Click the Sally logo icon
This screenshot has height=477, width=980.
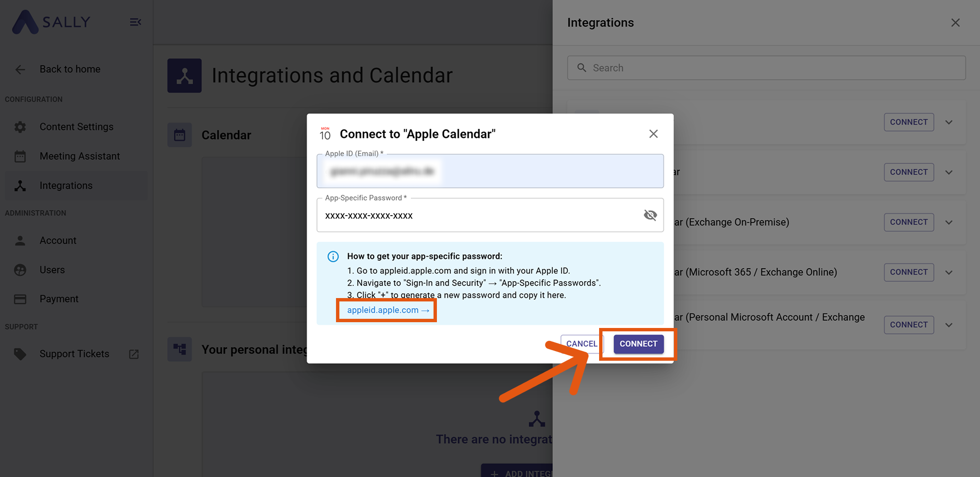click(25, 22)
